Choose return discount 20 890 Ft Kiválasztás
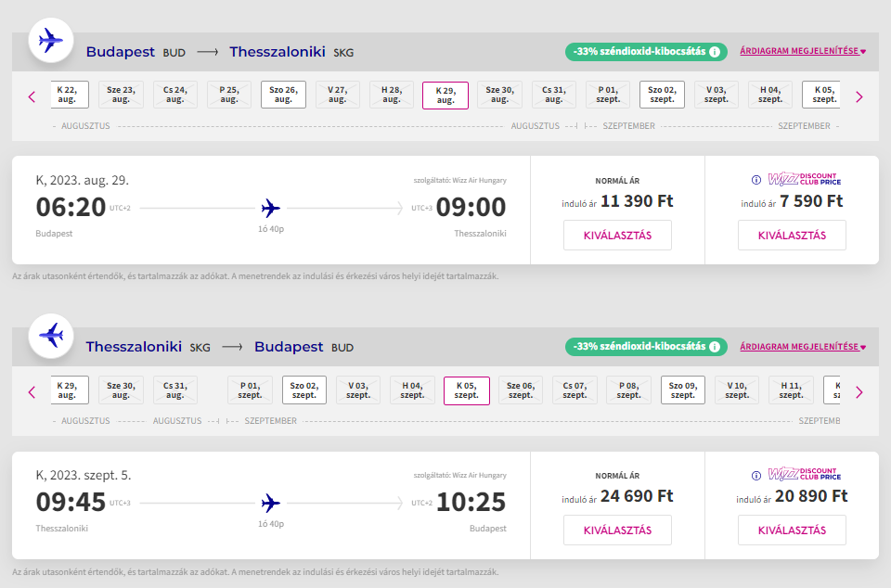Image resolution: width=891 pixels, height=588 pixels. (792, 530)
